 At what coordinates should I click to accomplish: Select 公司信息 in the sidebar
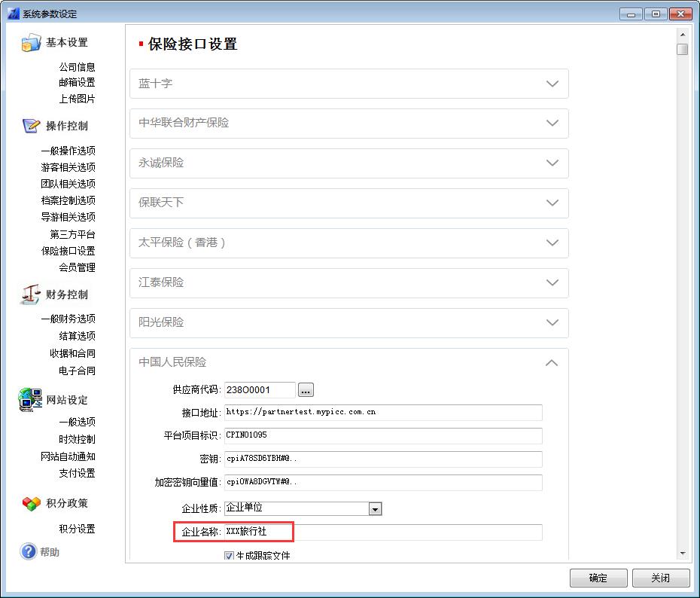click(x=77, y=67)
